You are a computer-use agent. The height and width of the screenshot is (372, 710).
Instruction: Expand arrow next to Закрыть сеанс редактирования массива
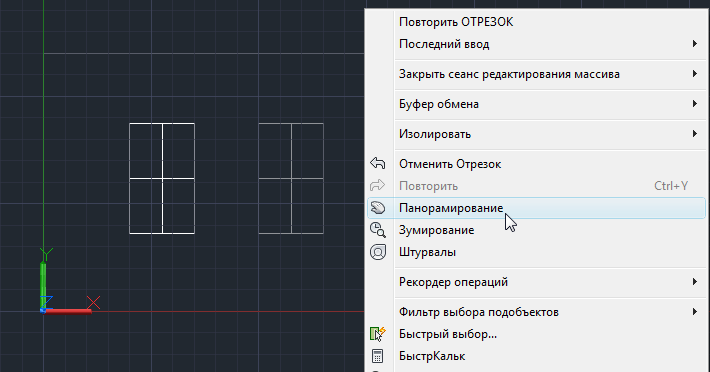[695, 74]
